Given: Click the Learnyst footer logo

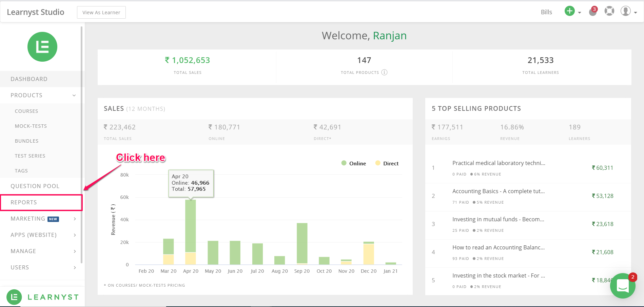Looking at the screenshot, I should click(x=42, y=297).
